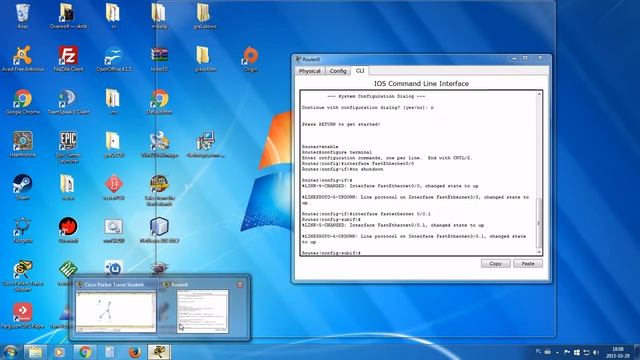Click the document icon in the taskbar
The height and width of the screenshot is (360, 640).
click(109, 352)
